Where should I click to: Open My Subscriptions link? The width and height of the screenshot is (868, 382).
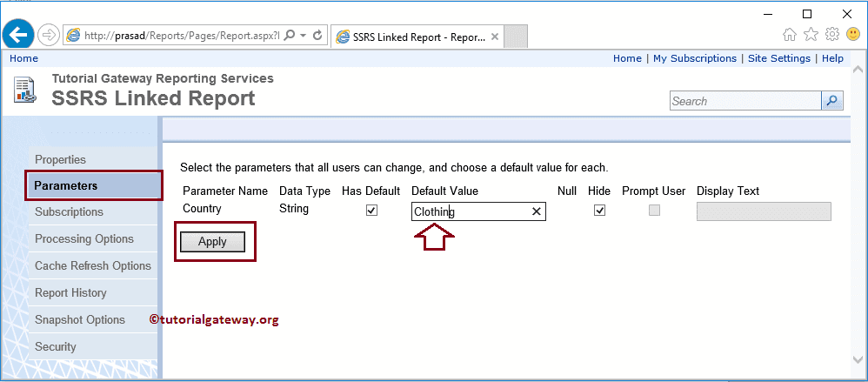pos(695,58)
